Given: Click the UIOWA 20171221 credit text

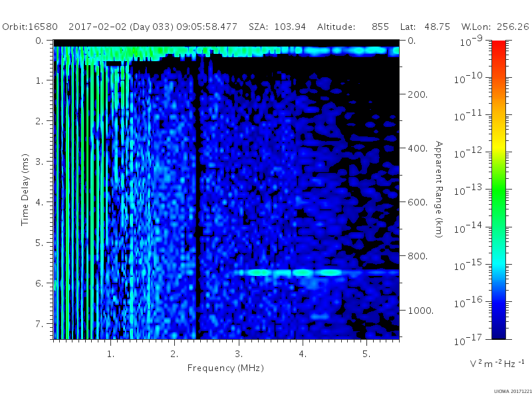Looking at the screenshot, I should (513, 392).
